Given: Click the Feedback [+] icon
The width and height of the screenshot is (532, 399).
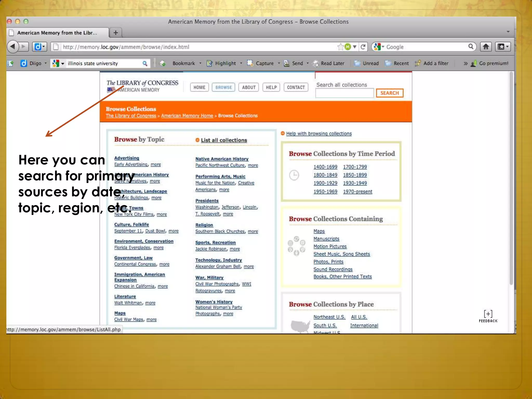Looking at the screenshot, I should tap(488, 316).
